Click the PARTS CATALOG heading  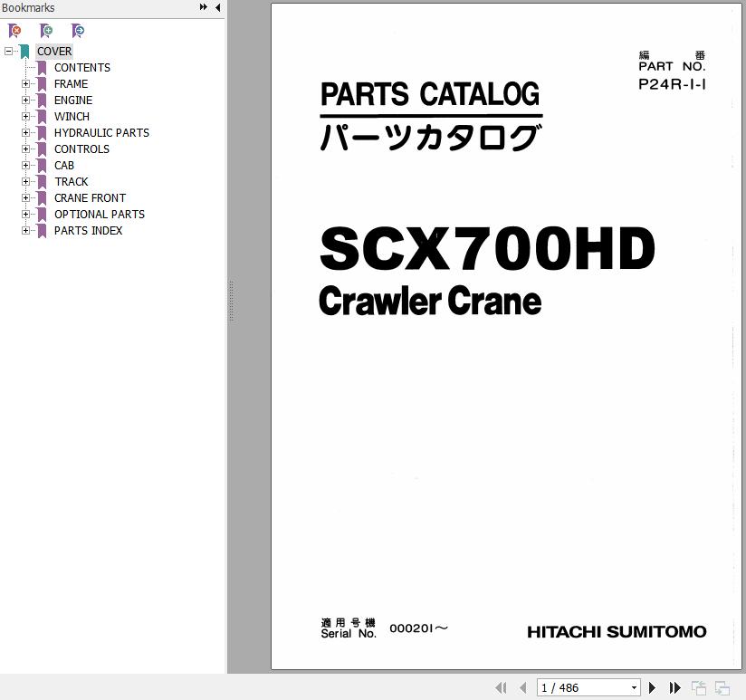tap(430, 94)
